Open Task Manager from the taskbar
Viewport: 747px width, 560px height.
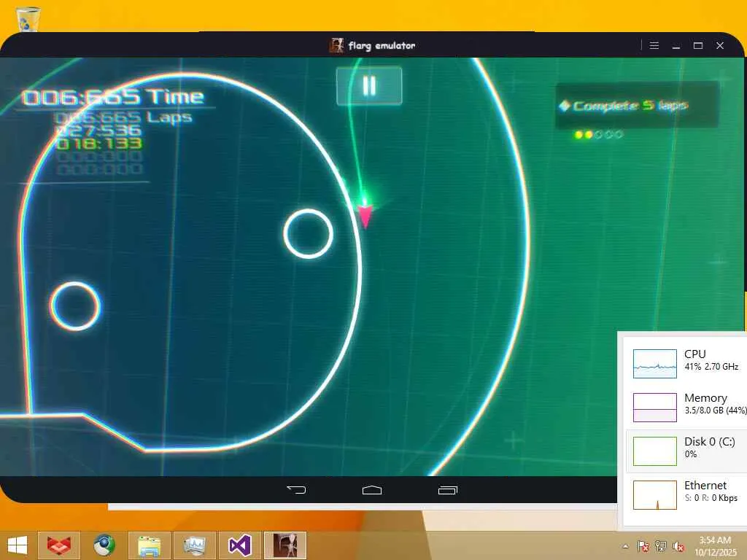click(194, 545)
